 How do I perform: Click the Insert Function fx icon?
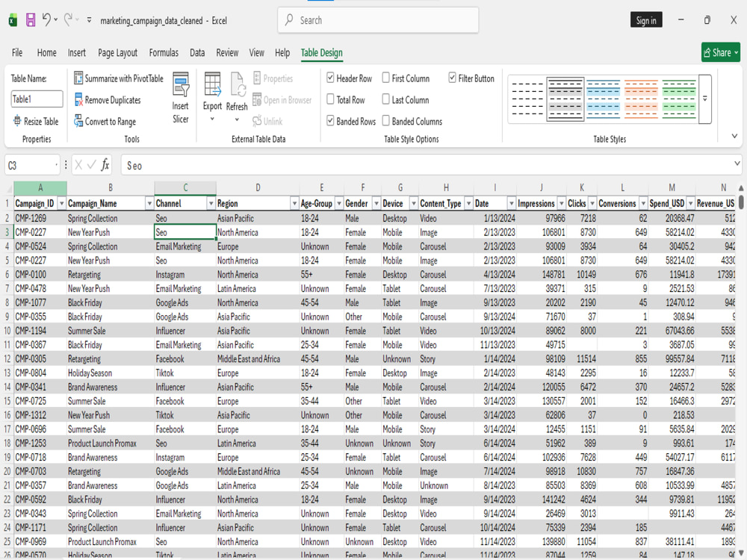105,165
